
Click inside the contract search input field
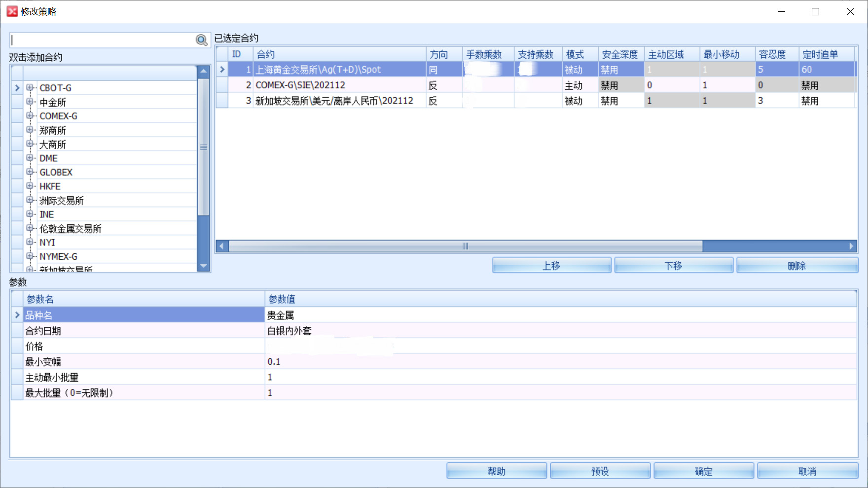click(x=99, y=39)
